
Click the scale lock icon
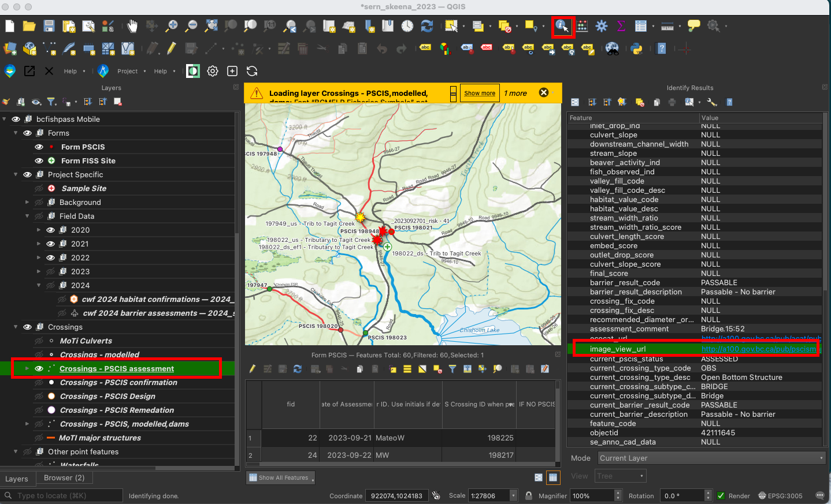tap(529, 495)
